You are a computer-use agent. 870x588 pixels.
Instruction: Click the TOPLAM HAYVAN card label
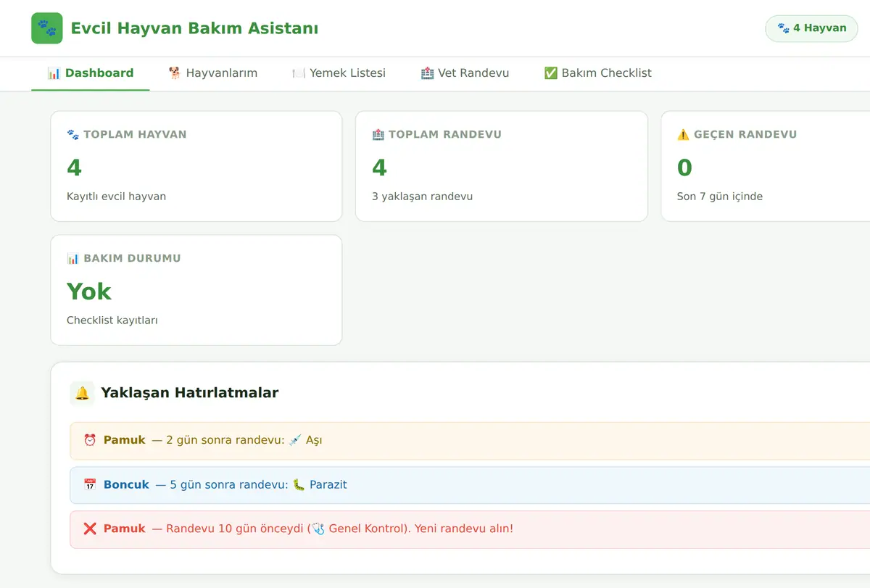coord(135,134)
